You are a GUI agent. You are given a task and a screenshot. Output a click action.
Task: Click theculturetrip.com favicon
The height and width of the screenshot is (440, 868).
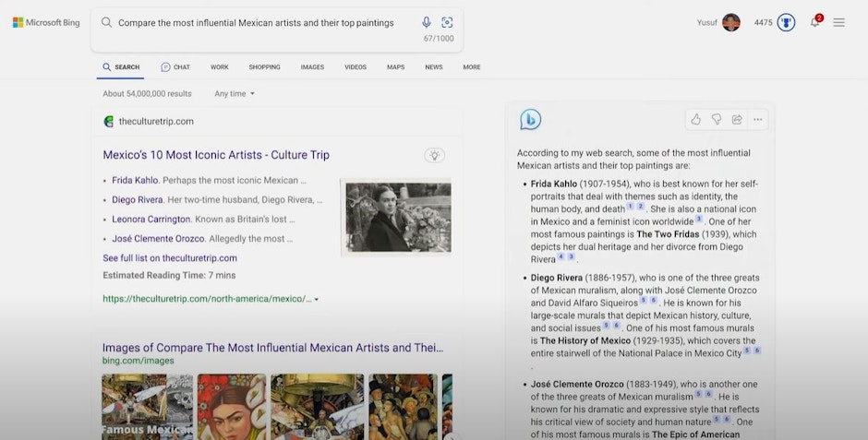(109, 122)
